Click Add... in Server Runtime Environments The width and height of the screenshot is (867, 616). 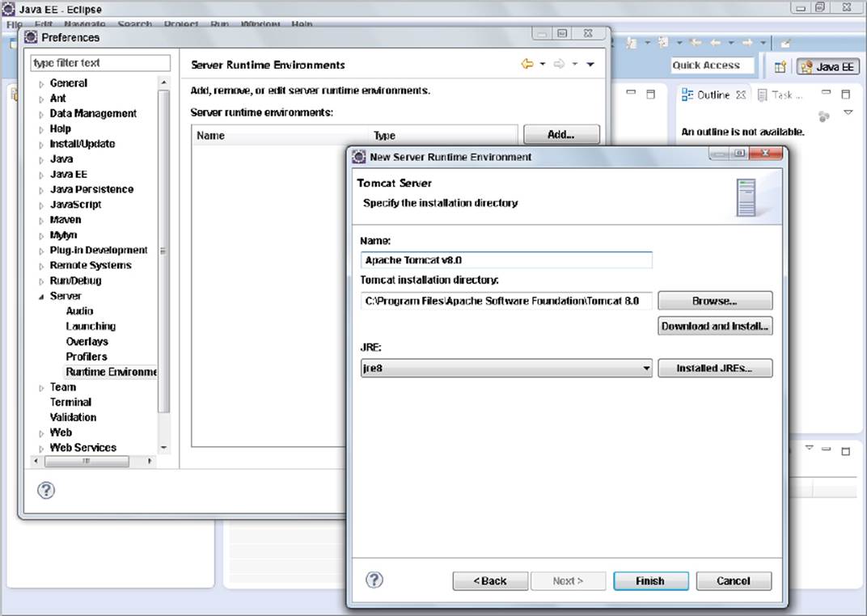click(561, 134)
